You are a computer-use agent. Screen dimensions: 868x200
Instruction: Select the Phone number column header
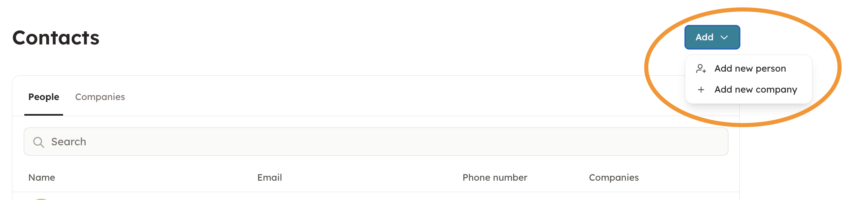(495, 178)
